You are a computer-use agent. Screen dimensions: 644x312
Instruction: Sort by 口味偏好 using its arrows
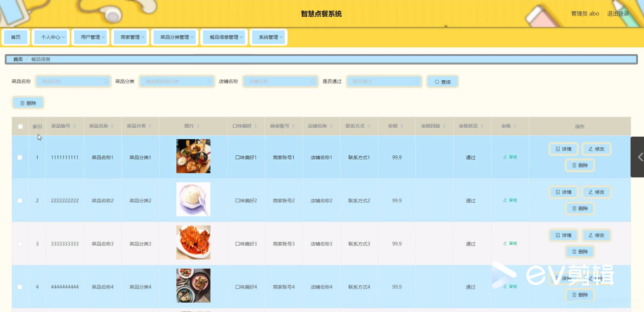(x=256, y=126)
